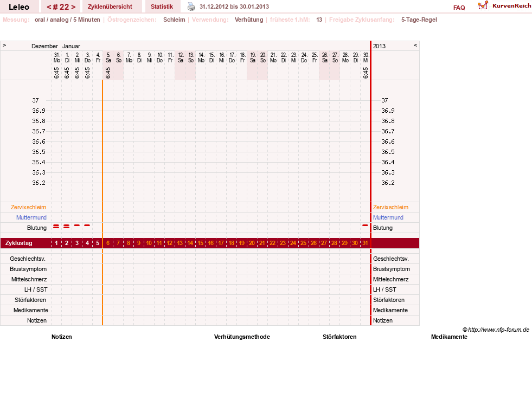The width and height of the screenshot is (532, 412).
Task: Click the bottom 'Medikamente' heading
Action: click(449, 337)
